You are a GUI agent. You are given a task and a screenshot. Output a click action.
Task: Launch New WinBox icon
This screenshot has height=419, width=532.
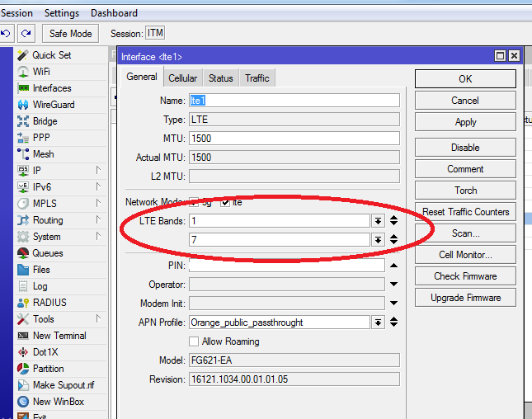point(23,402)
